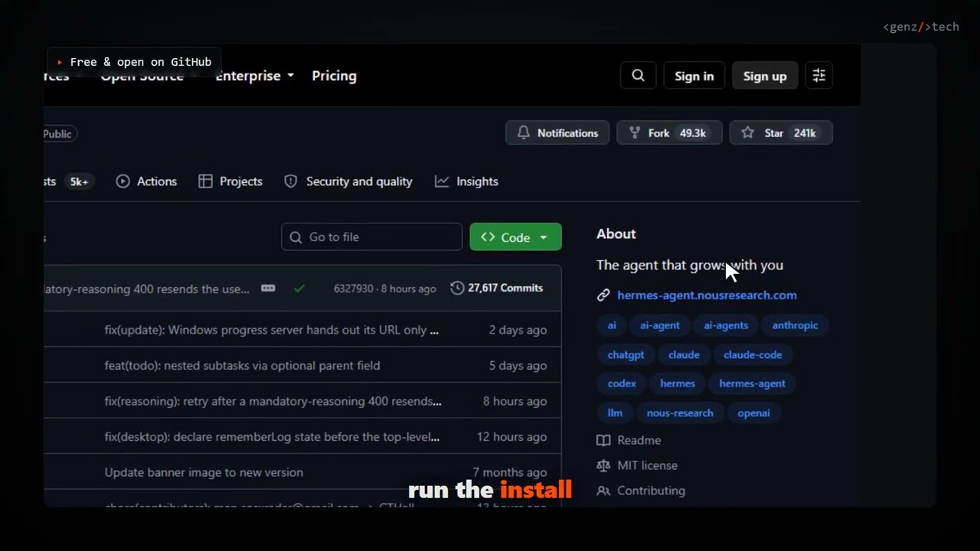The width and height of the screenshot is (980, 551).
Task: Select the 'ai-agents' topic tag
Action: pyautogui.click(x=726, y=325)
